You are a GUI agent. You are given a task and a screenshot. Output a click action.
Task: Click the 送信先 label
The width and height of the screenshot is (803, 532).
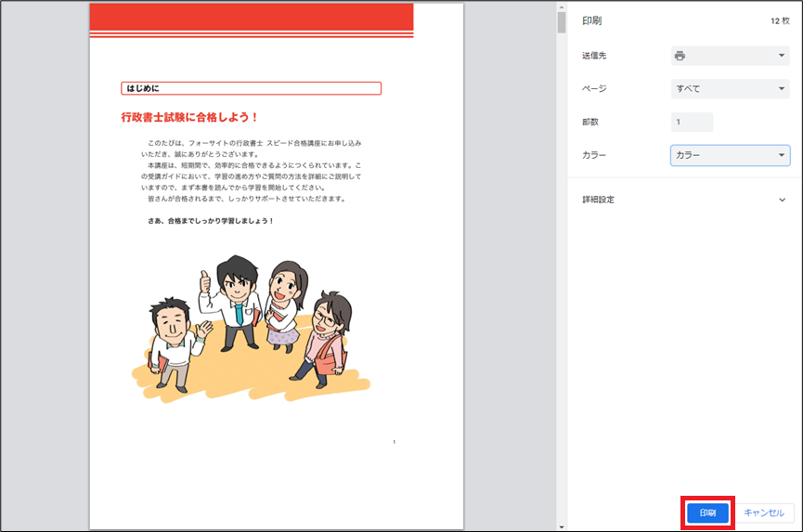click(x=594, y=56)
